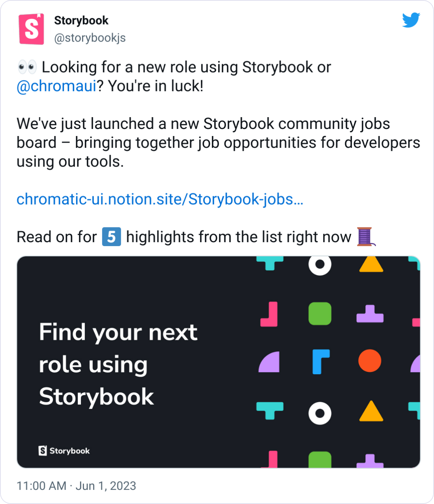Image resolution: width=434 pixels, height=504 pixels.
Task: Select the red circle in the pattern grid
Action: [x=371, y=360]
